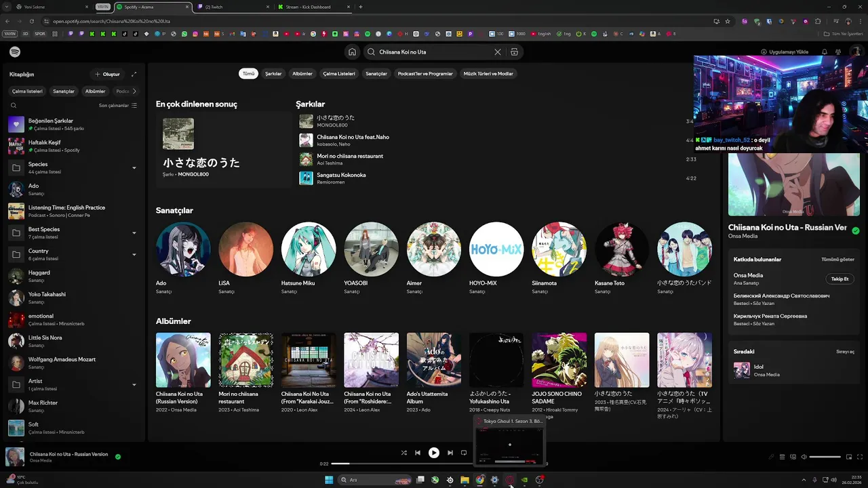Filter library by Albümler chip

(95, 91)
